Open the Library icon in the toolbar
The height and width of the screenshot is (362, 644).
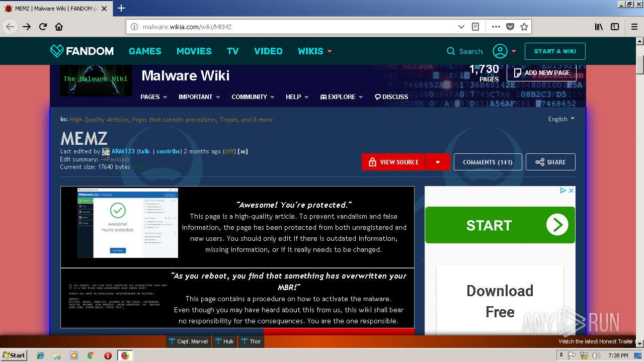pyautogui.click(x=599, y=27)
